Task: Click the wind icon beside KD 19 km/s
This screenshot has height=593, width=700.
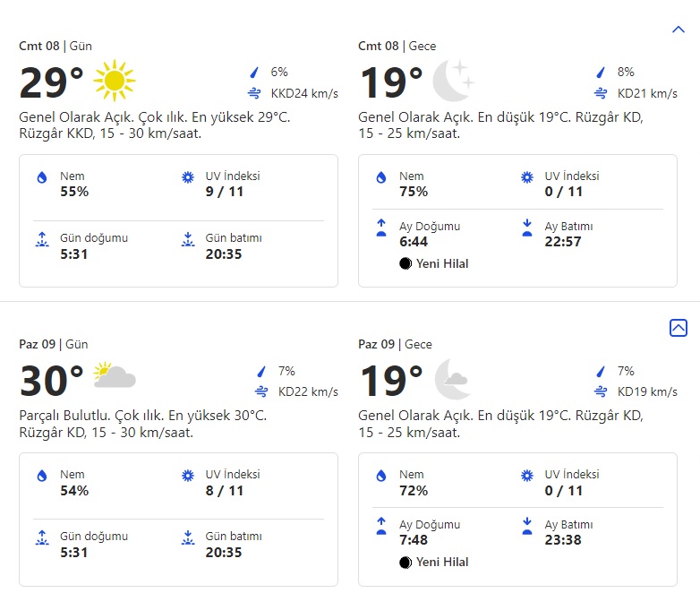Action: [x=600, y=391]
